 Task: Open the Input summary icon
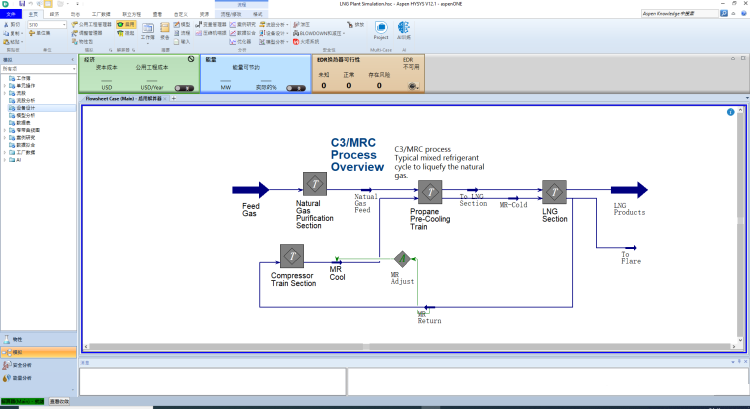[x=176, y=42]
